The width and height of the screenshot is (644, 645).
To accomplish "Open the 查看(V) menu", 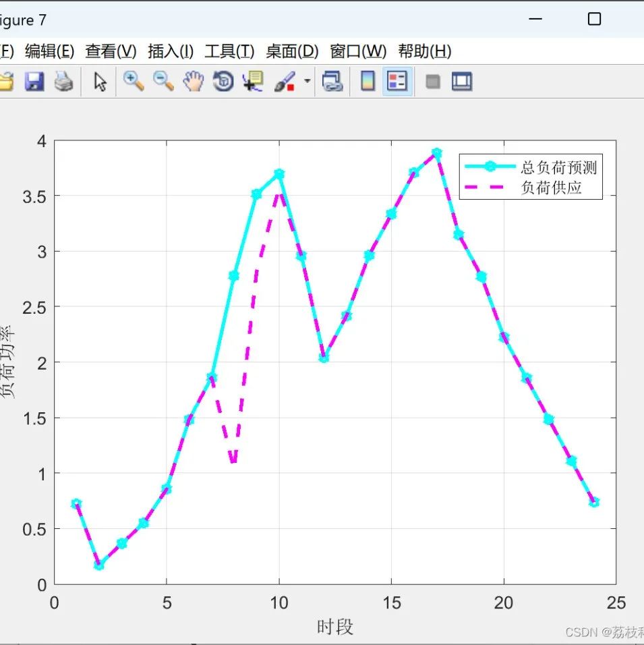I will point(111,51).
